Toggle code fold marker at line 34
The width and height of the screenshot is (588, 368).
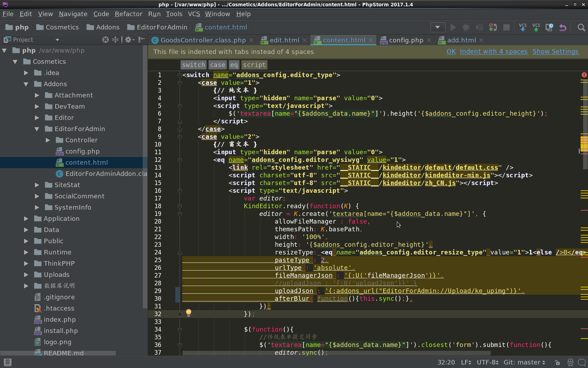(180, 329)
